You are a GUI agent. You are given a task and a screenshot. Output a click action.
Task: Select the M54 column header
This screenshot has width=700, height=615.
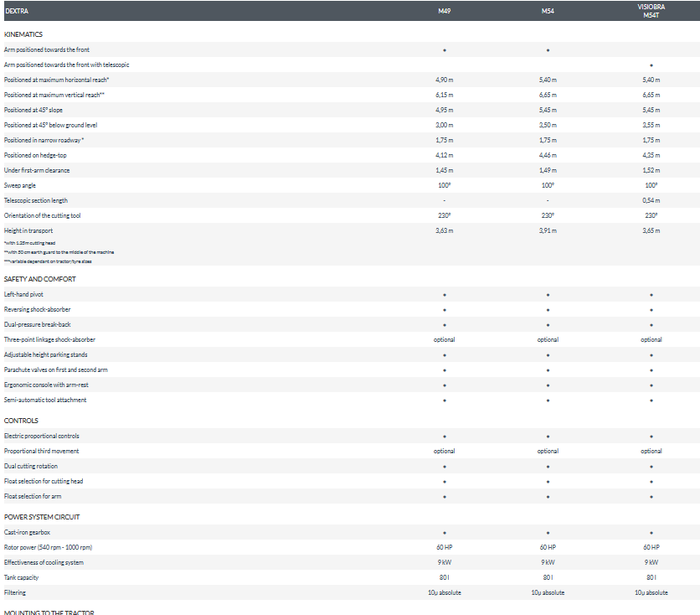click(548, 11)
